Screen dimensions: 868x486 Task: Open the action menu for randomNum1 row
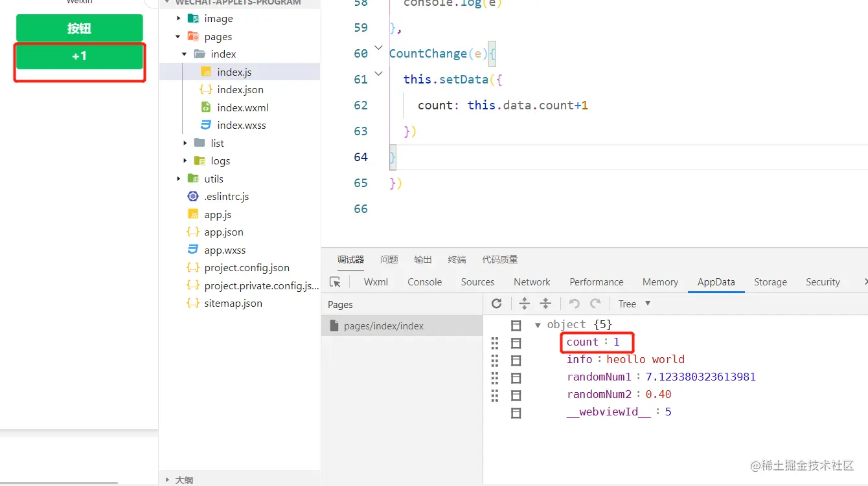516,377
